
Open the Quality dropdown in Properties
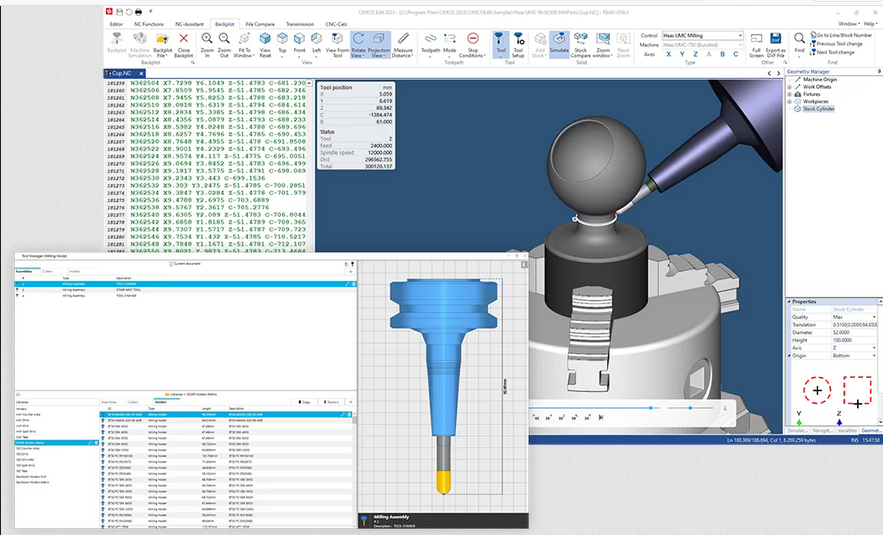coord(873,317)
